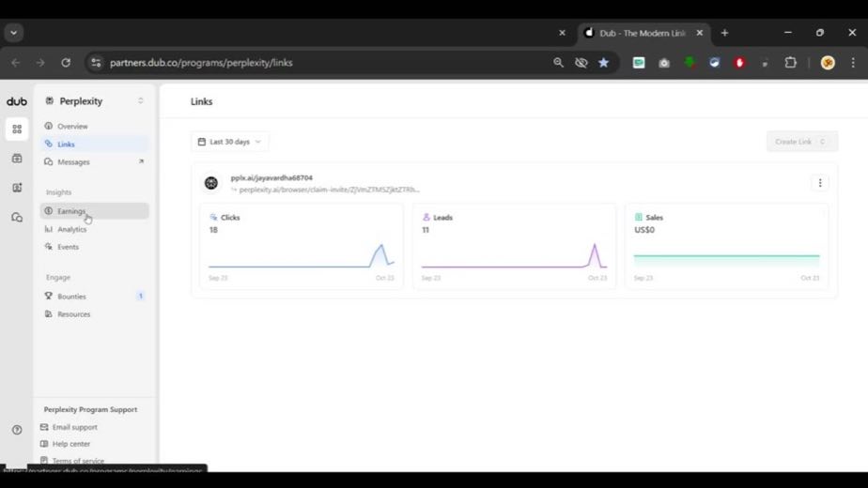This screenshot has width=868, height=488.
Task: Open the Chrome profile avatar
Action: [828, 63]
